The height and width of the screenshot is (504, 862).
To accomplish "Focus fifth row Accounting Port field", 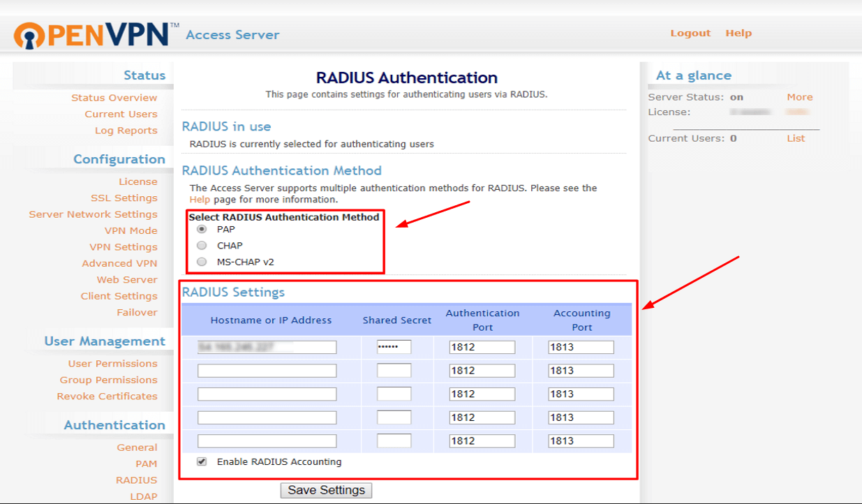I will tap(581, 441).
